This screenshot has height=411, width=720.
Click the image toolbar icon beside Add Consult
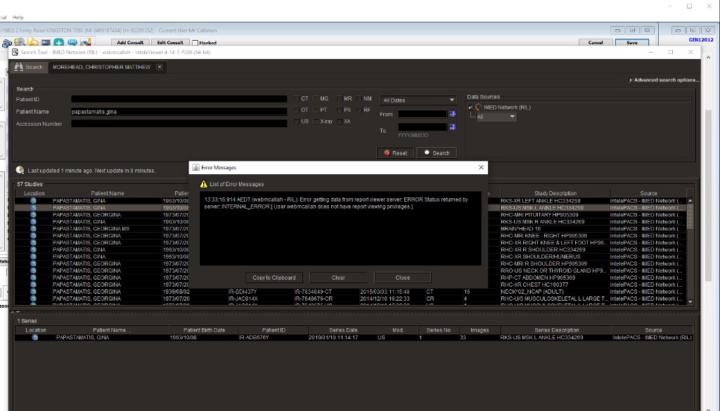pyautogui.click(x=86, y=42)
